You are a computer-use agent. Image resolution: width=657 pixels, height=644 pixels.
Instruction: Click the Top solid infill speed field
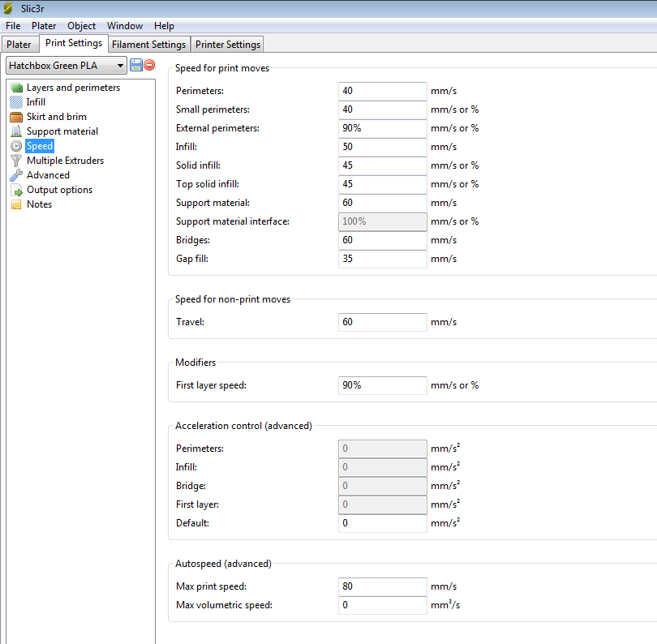[383, 184]
